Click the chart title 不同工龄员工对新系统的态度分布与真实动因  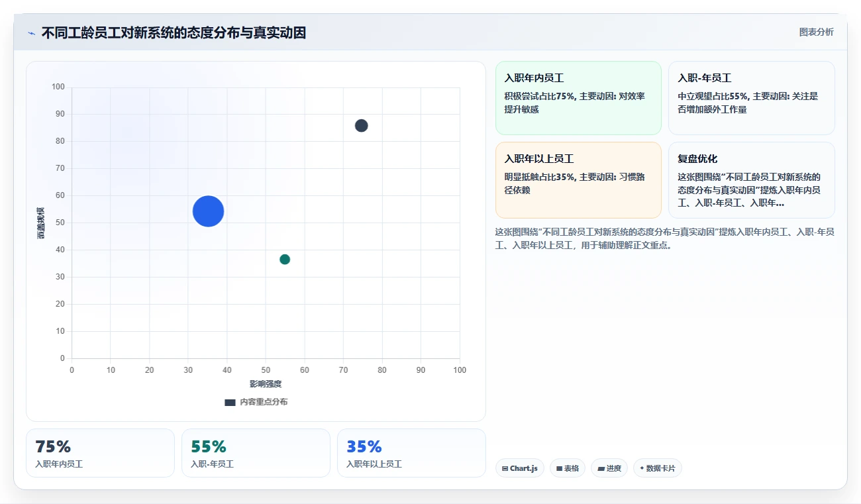pos(174,32)
